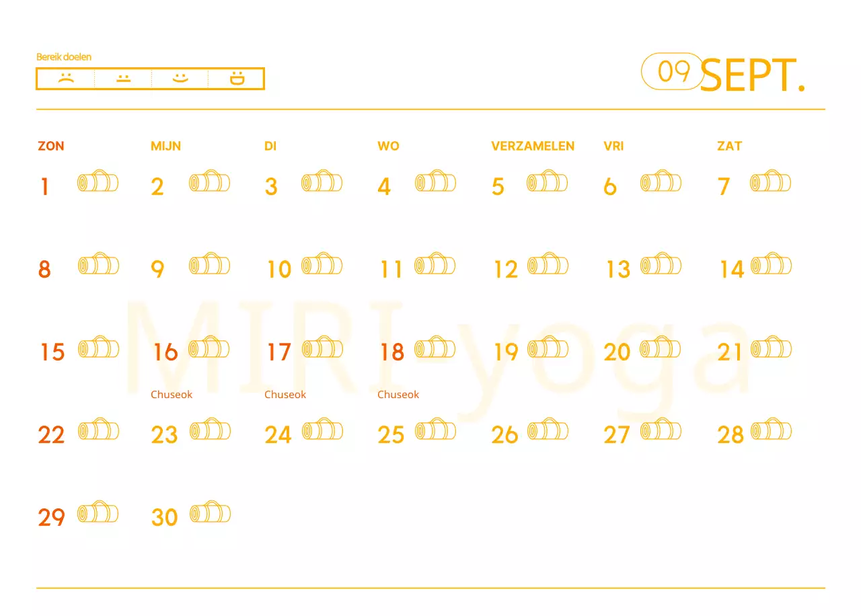Mark the yoga mat icon for day 27
Image resolution: width=861 pixels, height=616 pixels.
pos(661,430)
